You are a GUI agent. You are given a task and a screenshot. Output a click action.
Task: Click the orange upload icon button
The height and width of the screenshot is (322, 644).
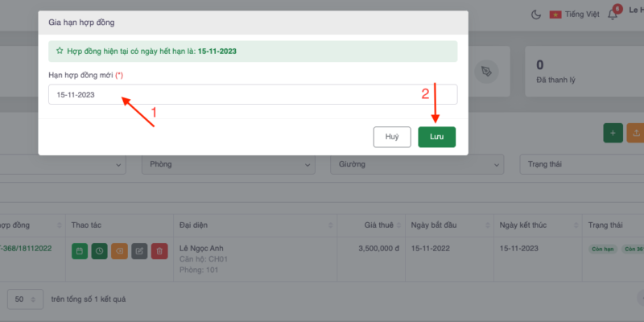(636, 134)
